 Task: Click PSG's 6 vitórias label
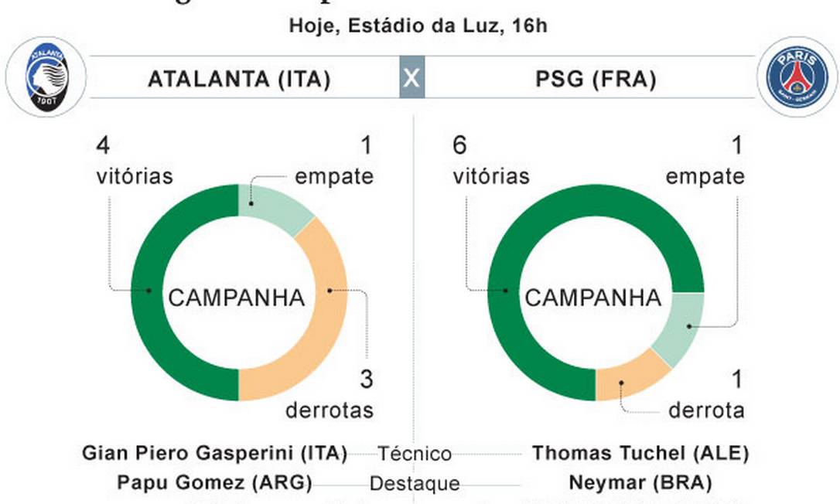point(491,162)
